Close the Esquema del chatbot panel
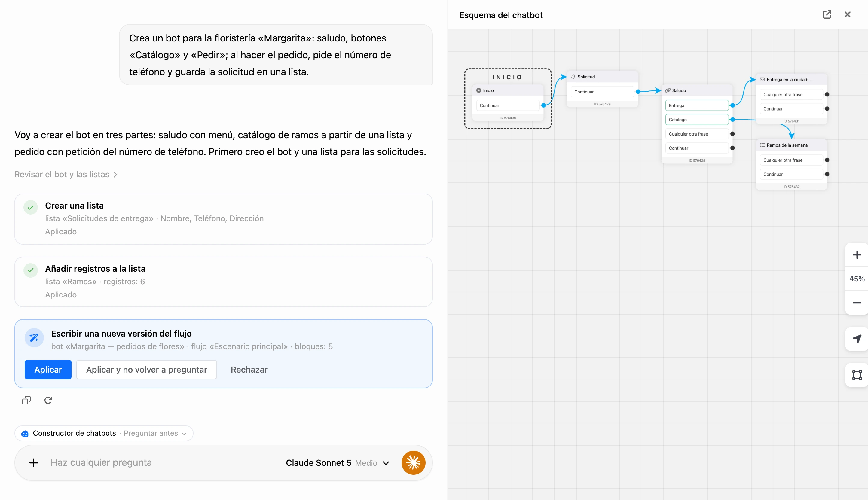 click(847, 14)
